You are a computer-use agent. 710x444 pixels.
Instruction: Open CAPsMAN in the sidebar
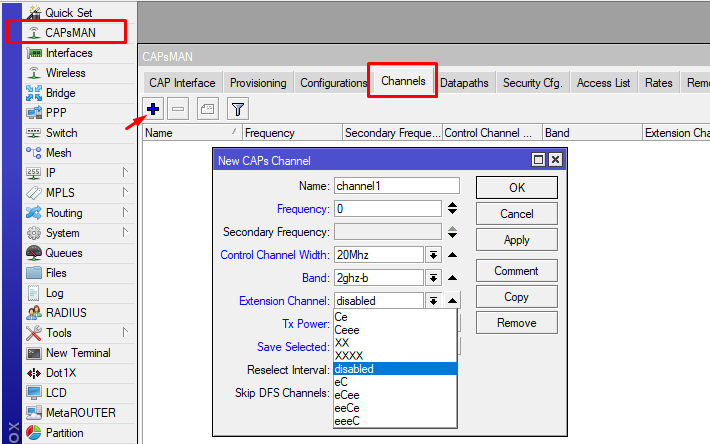pyautogui.click(x=70, y=33)
